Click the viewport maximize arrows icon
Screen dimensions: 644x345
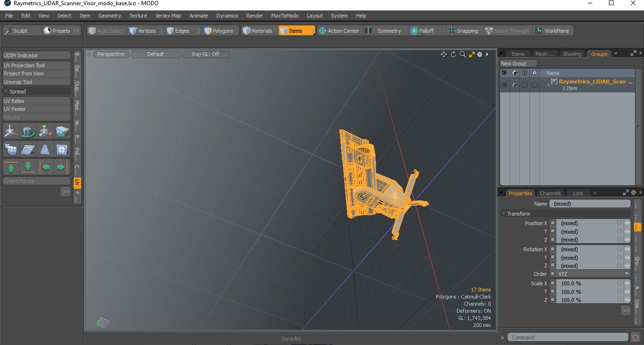coord(472,54)
